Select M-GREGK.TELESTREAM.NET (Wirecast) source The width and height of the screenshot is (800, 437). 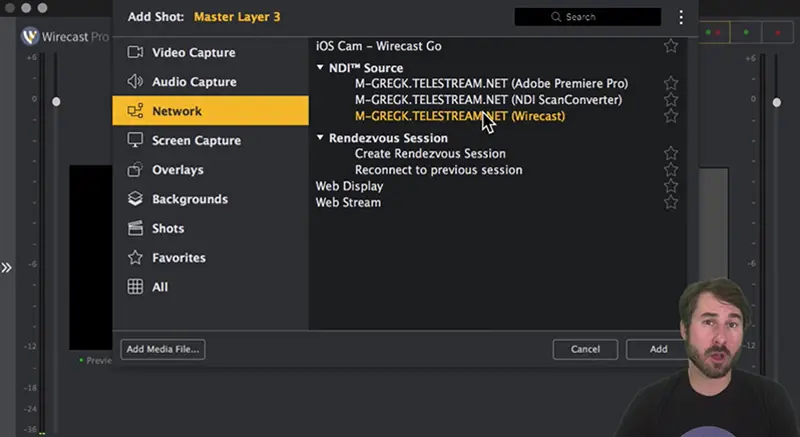tap(460, 116)
